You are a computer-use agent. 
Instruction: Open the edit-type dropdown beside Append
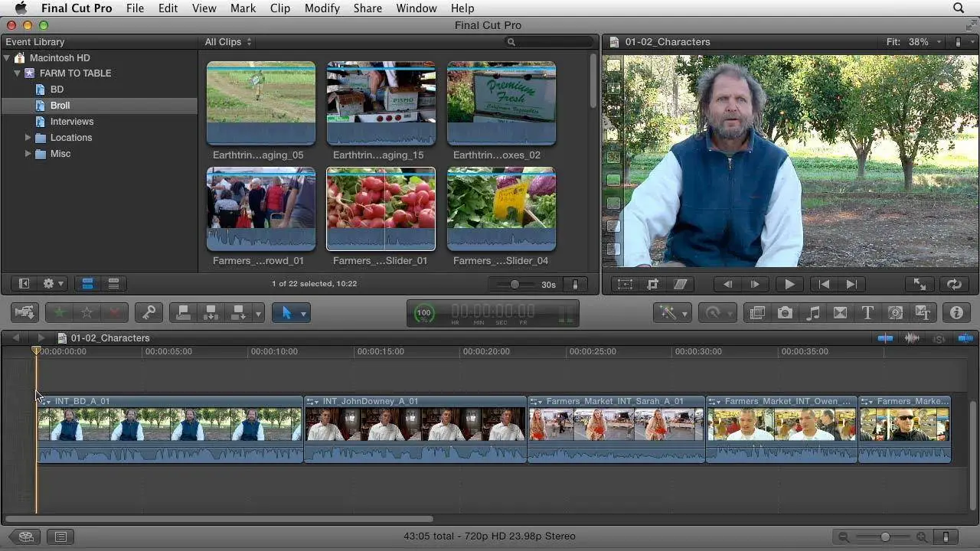(259, 314)
